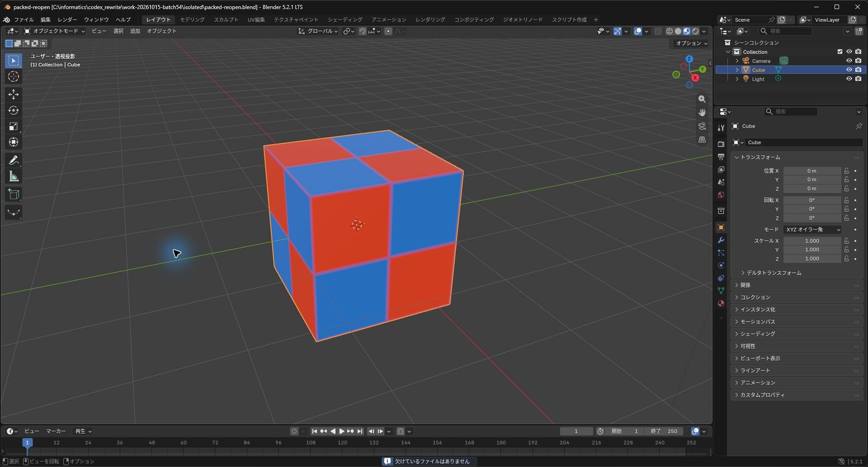The height and width of the screenshot is (467, 868).
Task: Lock the Location X property
Action: click(x=846, y=171)
